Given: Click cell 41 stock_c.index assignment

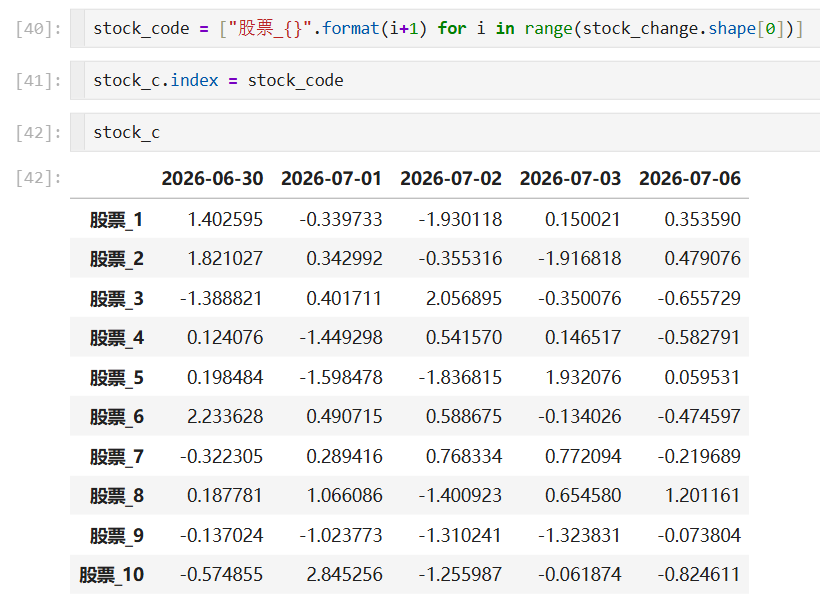Looking at the screenshot, I should coord(445,81).
